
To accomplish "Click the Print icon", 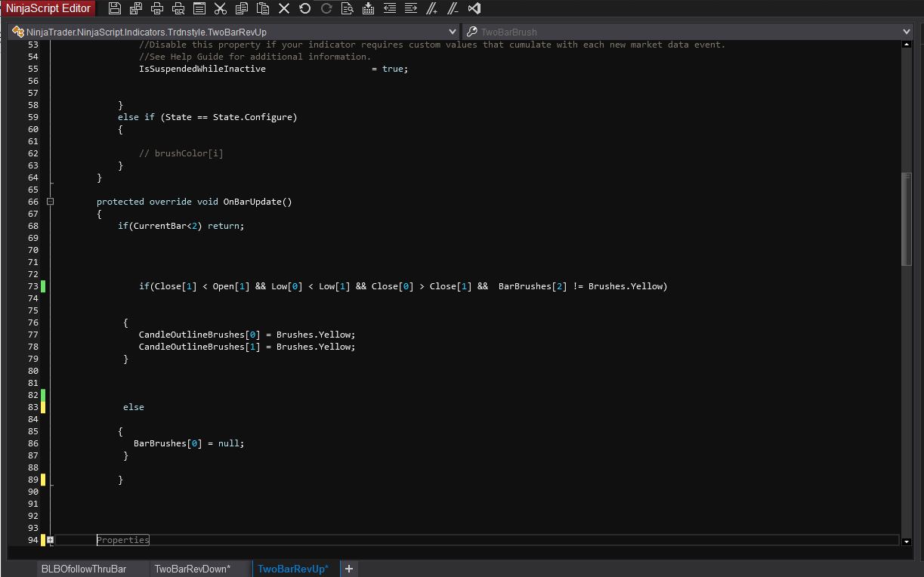I will click(x=157, y=8).
